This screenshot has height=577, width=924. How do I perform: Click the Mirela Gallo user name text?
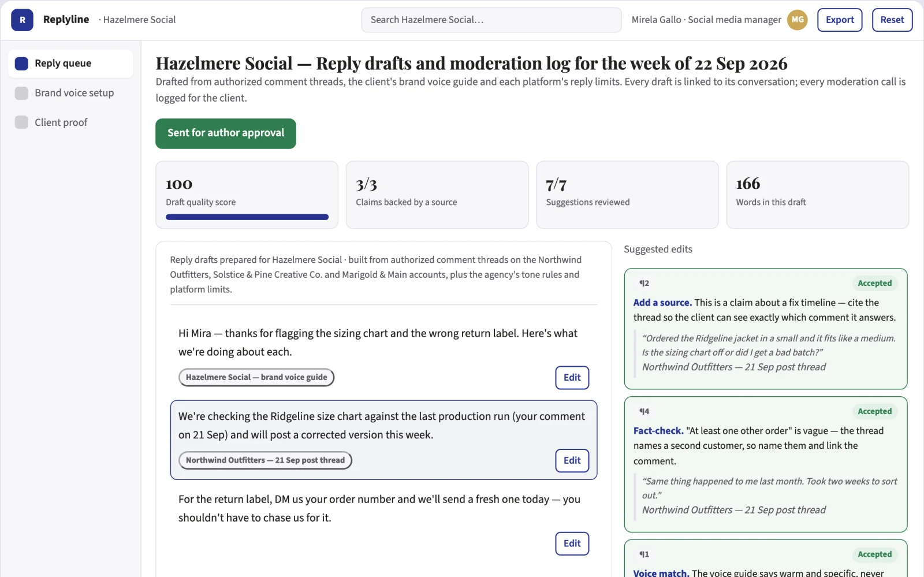(656, 20)
